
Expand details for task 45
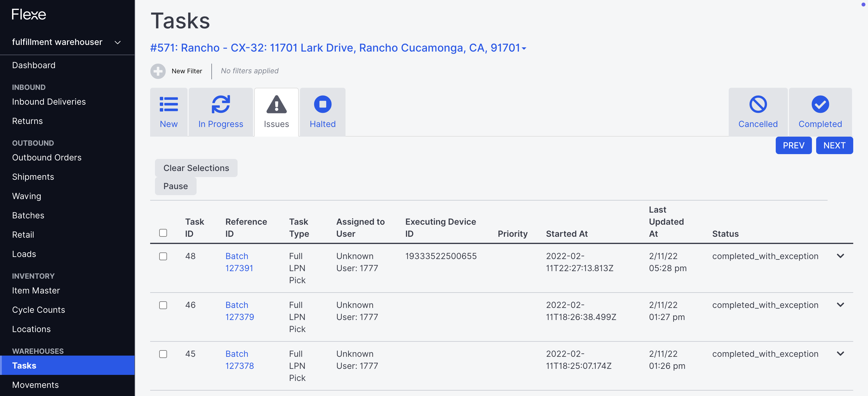click(840, 354)
